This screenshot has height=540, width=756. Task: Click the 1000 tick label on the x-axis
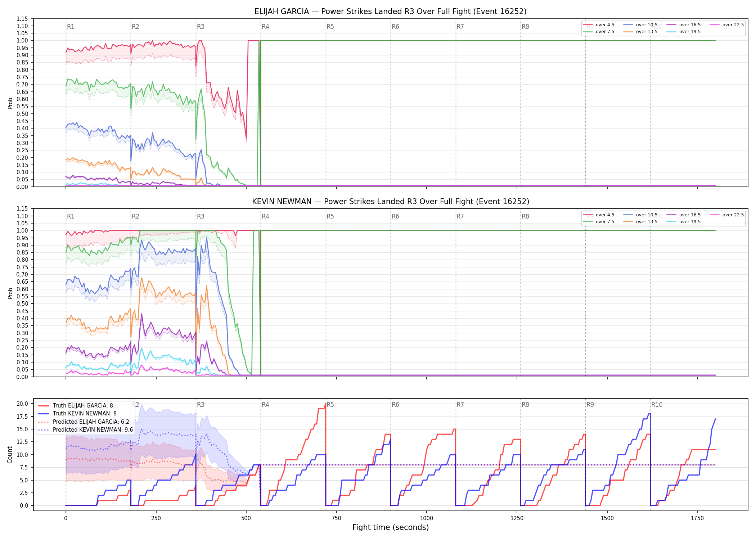[427, 518]
